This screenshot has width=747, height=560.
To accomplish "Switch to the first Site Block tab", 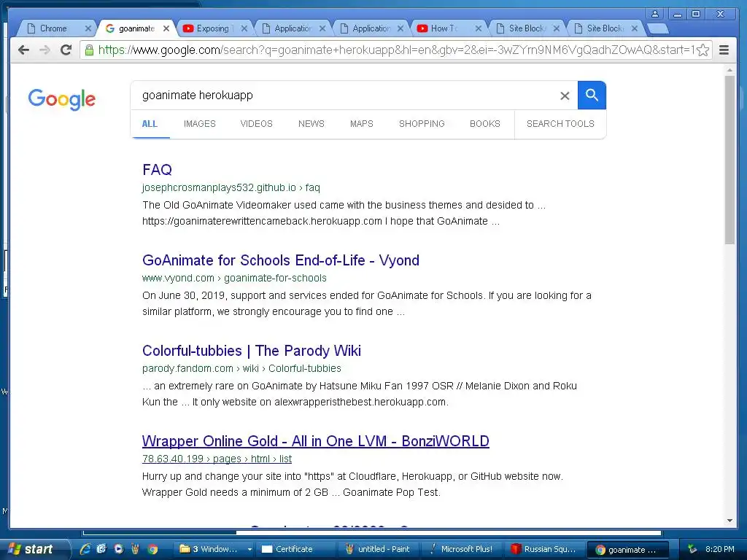I will click(527, 28).
